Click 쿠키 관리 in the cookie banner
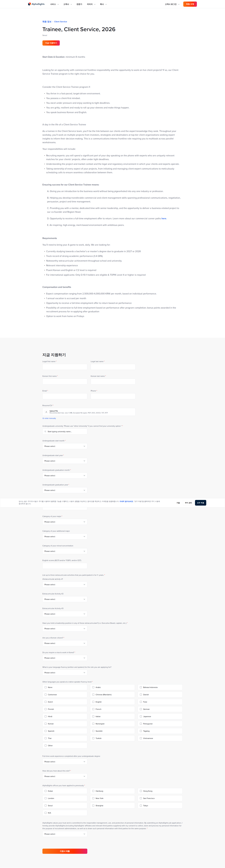 pos(188,503)
